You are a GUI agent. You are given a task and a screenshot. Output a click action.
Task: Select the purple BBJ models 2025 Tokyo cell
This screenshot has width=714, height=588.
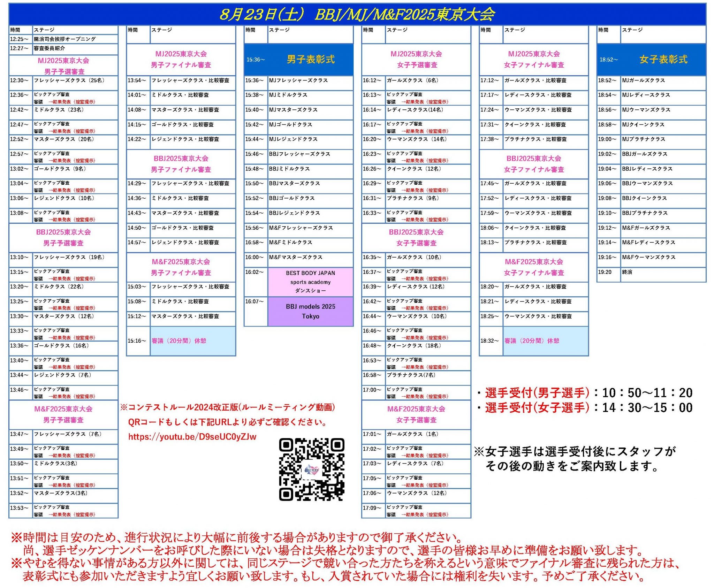[310, 311]
